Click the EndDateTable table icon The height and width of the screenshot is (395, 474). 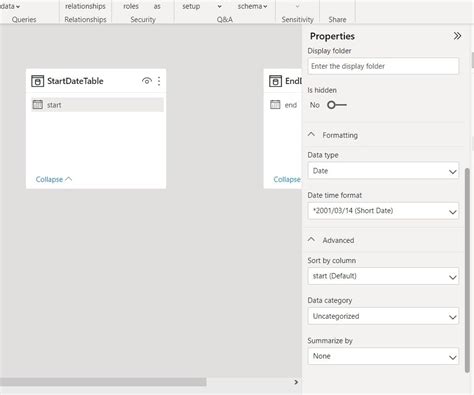coord(275,81)
